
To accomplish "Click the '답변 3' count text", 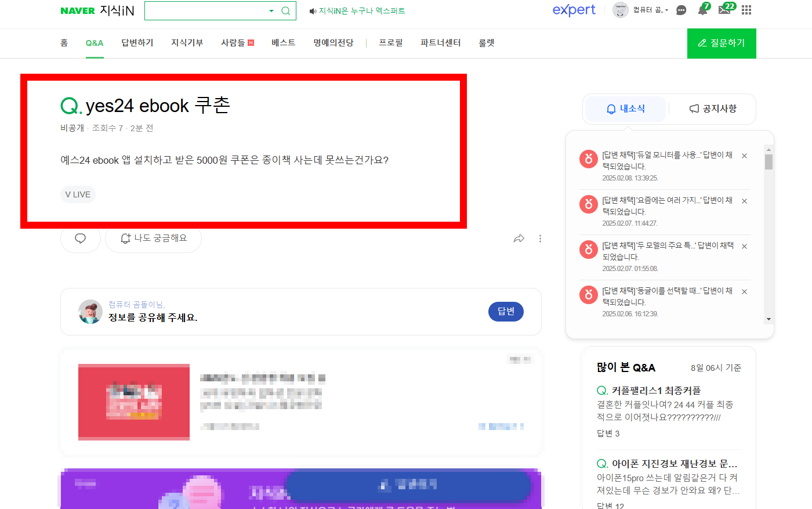I will coord(608,434).
